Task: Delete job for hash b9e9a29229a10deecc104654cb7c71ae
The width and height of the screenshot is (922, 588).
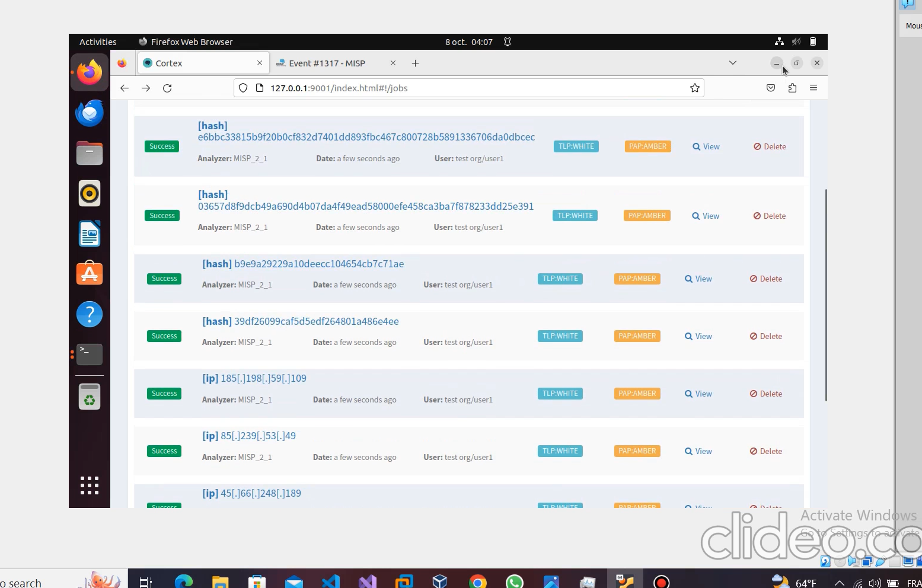Action: (766, 279)
